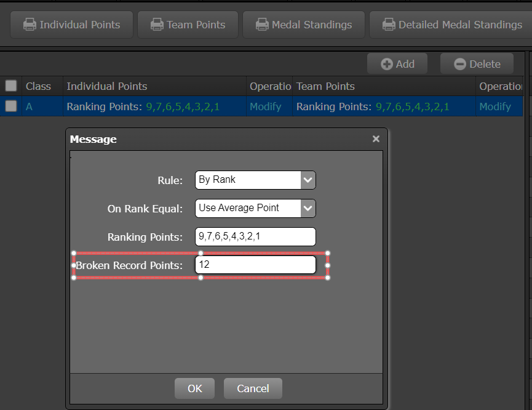Click the Team Points printer icon
The image size is (532, 410).
pyautogui.click(x=157, y=25)
